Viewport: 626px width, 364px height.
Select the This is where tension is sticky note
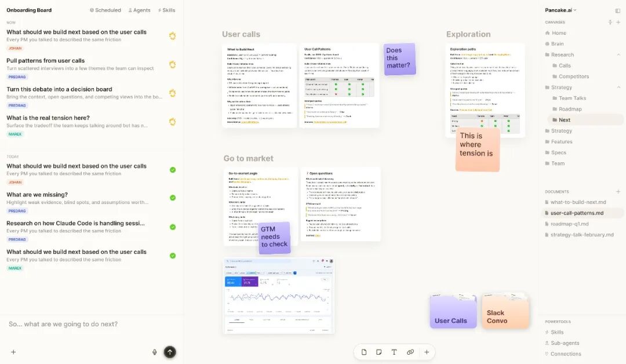tap(478, 150)
